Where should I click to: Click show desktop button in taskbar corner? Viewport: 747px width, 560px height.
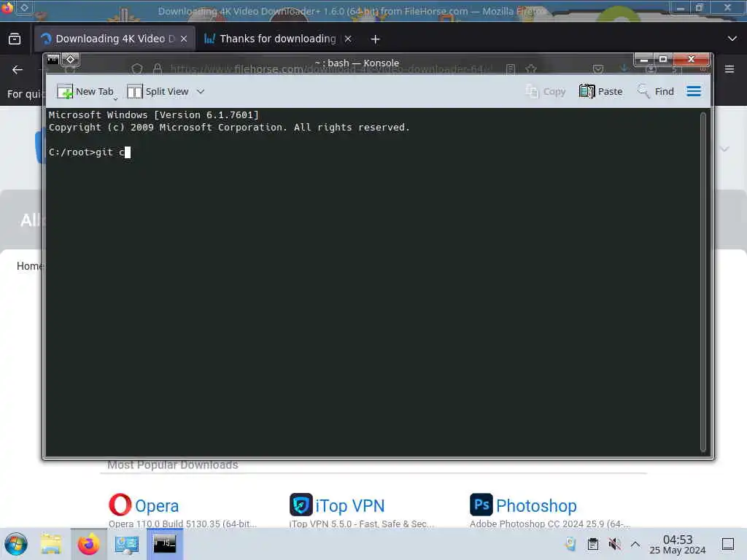point(728,544)
